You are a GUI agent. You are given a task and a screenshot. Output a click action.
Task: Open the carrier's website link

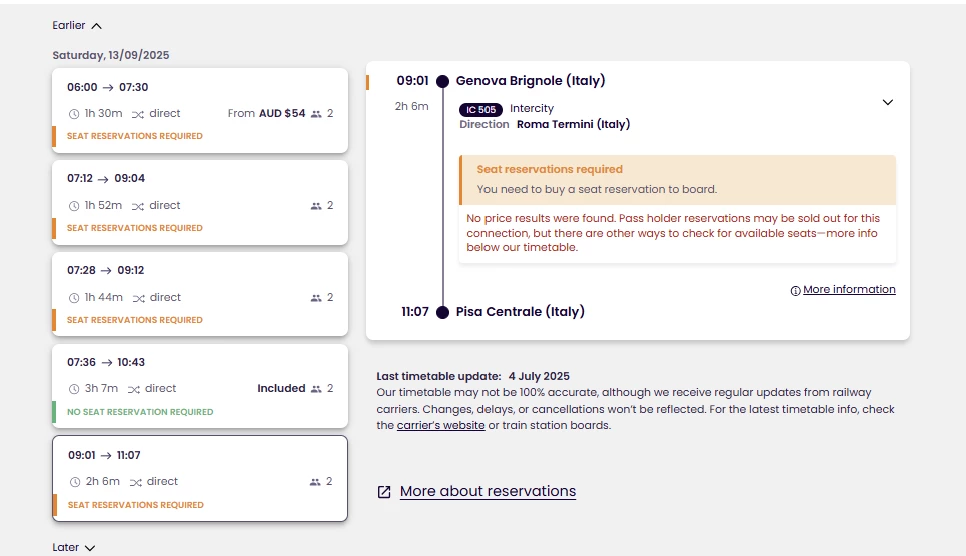pos(440,425)
